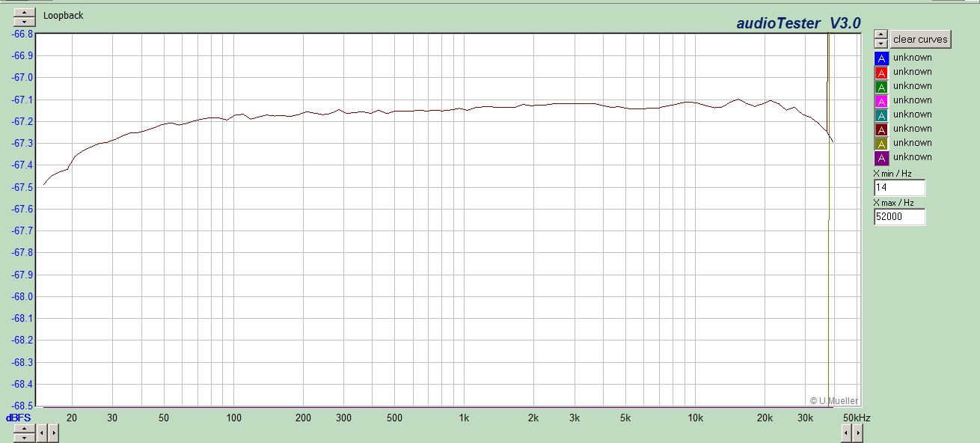980x443 pixels.
Task: Click top-left down arrow beside Loopback
Action: (25, 20)
